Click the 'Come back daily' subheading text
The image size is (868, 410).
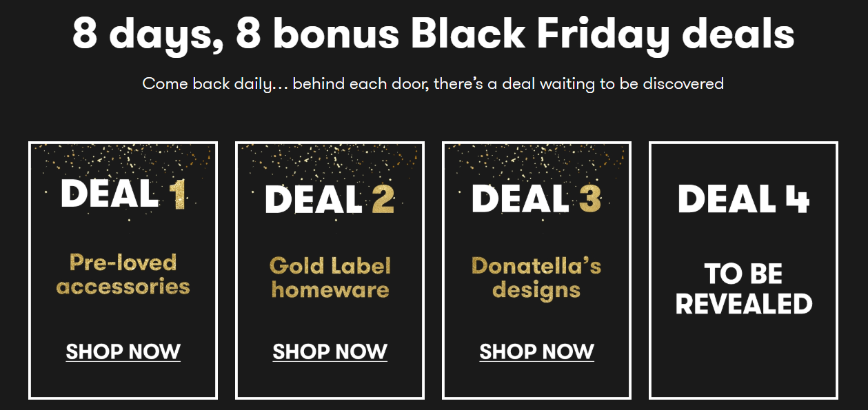[x=433, y=84]
